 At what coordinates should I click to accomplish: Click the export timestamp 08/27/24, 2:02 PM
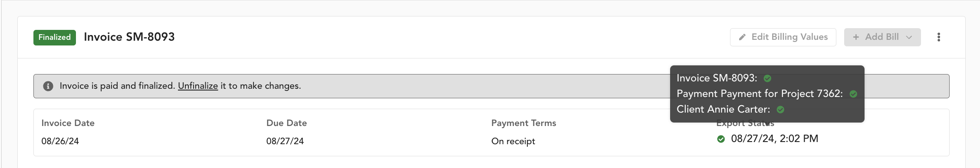tap(775, 139)
